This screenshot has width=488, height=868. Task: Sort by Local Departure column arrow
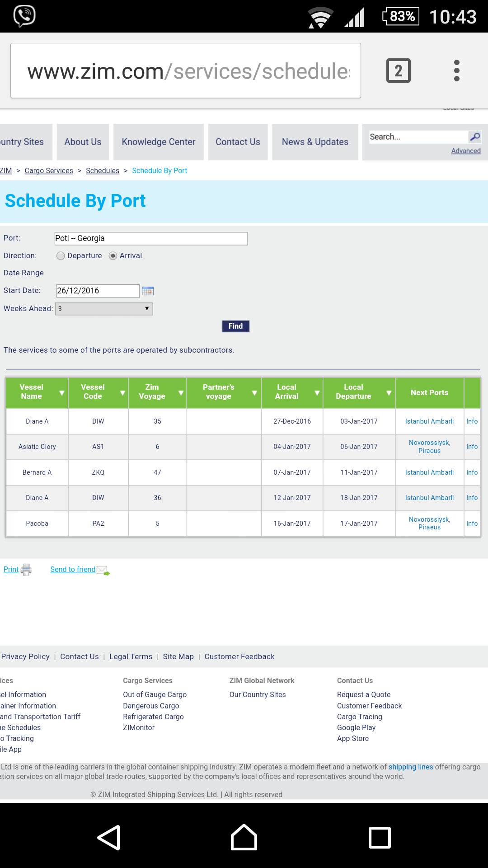pyautogui.click(x=389, y=393)
